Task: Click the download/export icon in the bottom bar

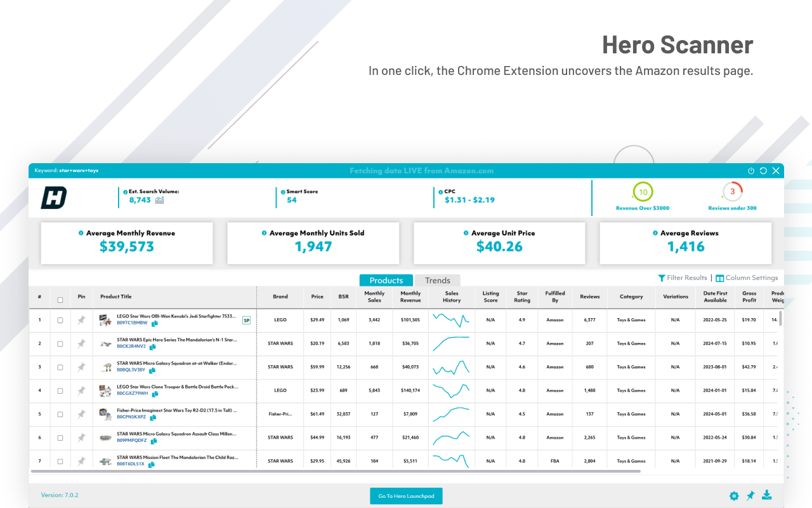Action: click(766, 495)
